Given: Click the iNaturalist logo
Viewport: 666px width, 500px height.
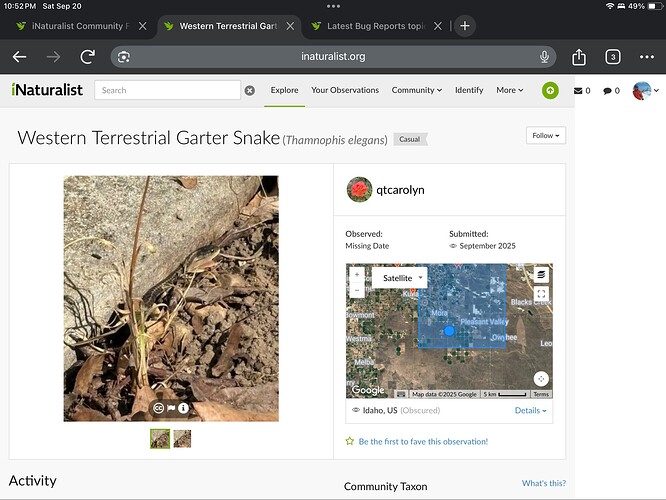Looking at the screenshot, I should [x=47, y=90].
